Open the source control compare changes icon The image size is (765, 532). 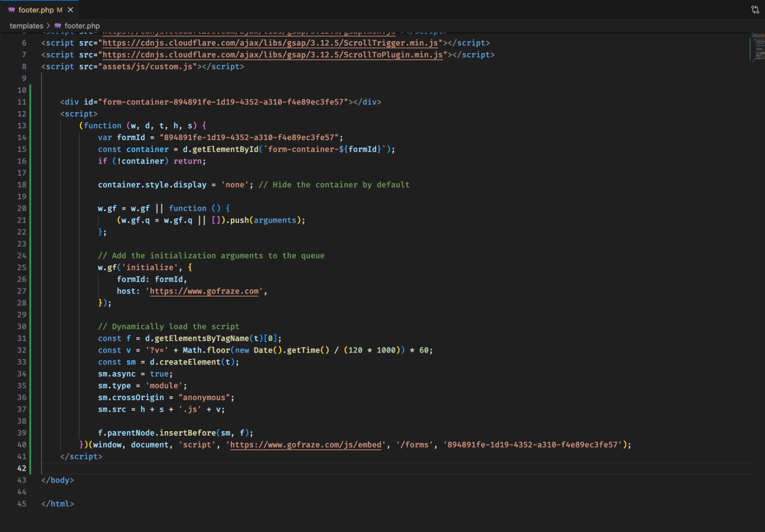coord(755,10)
